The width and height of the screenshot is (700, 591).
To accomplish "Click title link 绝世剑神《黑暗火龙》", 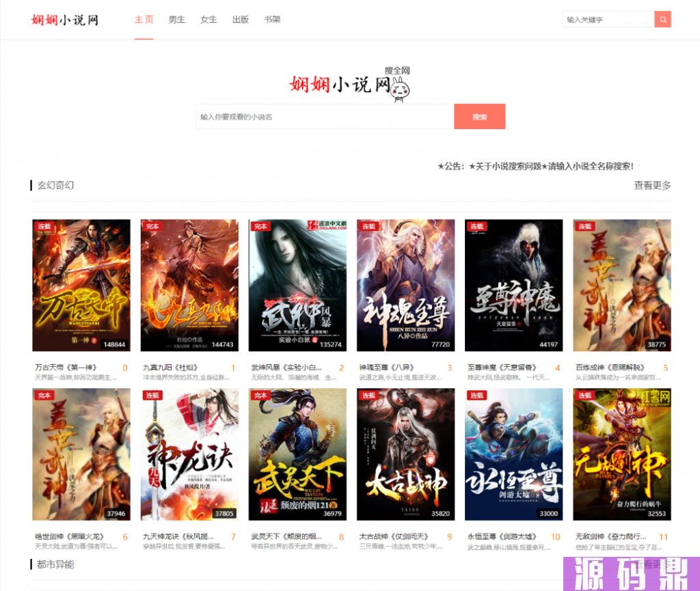I will 69,536.
